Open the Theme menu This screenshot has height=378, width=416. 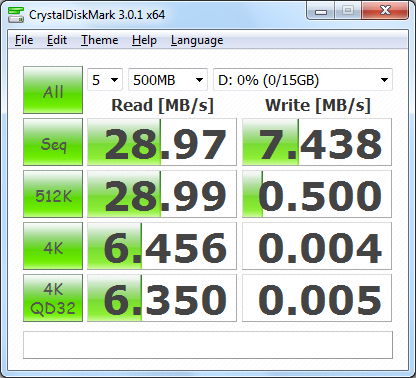(x=99, y=40)
